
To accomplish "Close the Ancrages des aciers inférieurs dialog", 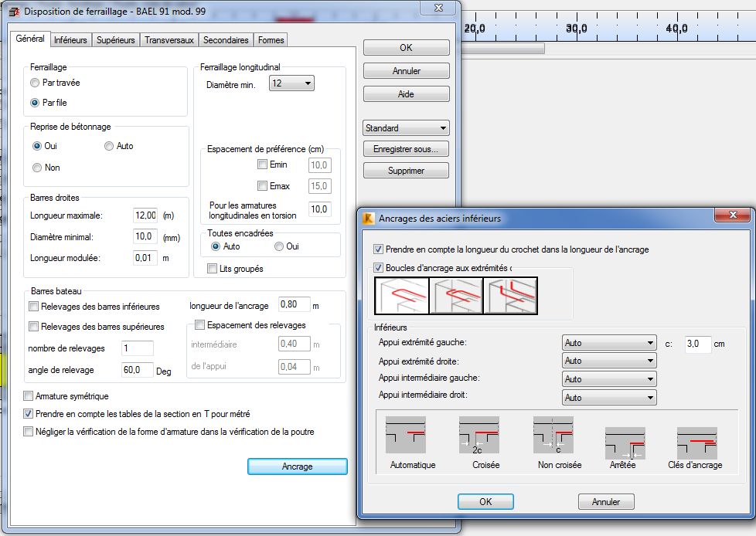I will pyautogui.click(x=733, y=215).
